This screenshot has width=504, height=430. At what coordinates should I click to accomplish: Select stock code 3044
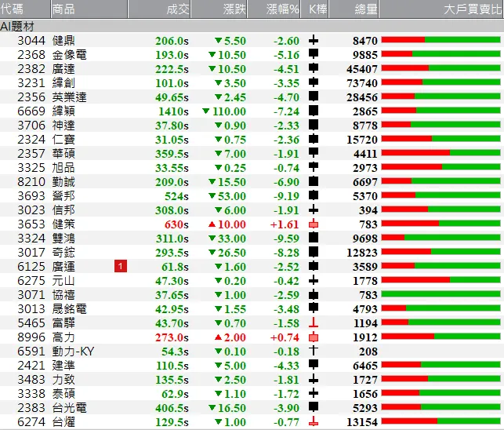(x=31, y=41)
